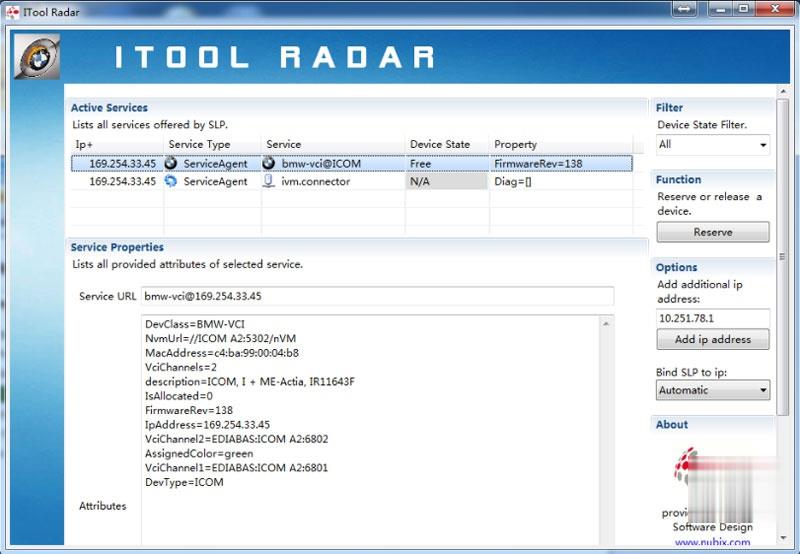The width and height of the screenshot is (800, 554).
Task: Click the ITool Radar title bar app icon
Action: [12, 11]
